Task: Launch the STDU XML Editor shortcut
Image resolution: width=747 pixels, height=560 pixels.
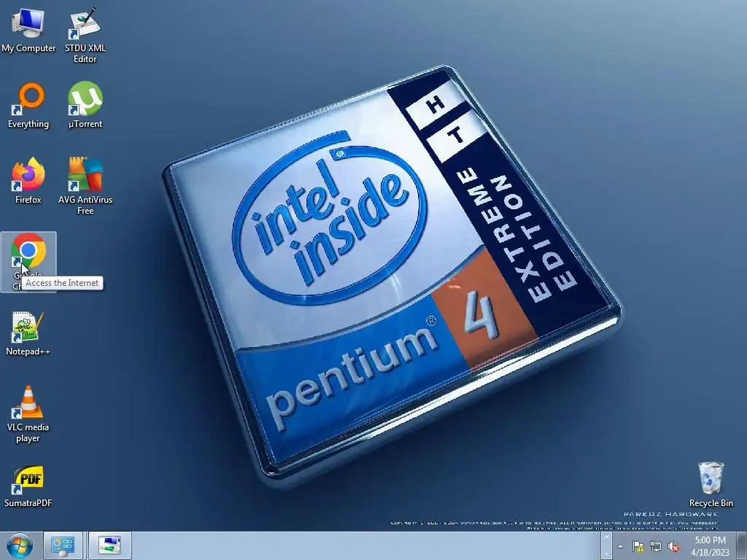Action: coord(85,34)
